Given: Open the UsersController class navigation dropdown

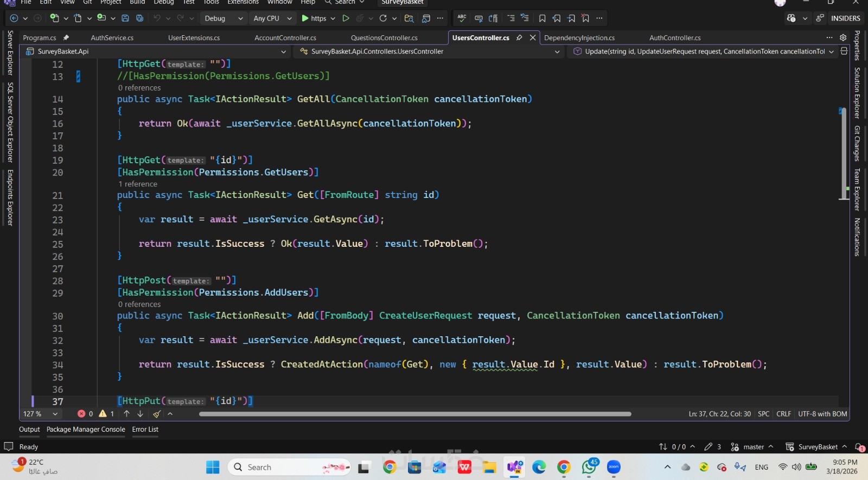Looking at the screenshot, I should coord(431,52).
